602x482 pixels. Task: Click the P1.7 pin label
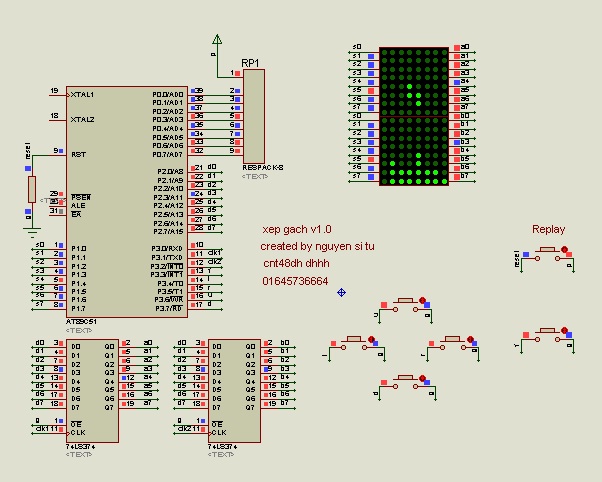point(79,308)
